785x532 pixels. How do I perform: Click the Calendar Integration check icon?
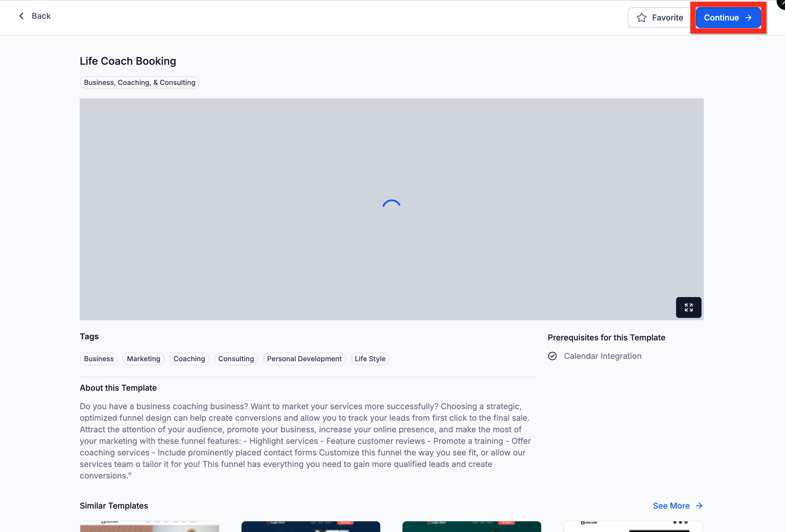(x=552, y=356)
